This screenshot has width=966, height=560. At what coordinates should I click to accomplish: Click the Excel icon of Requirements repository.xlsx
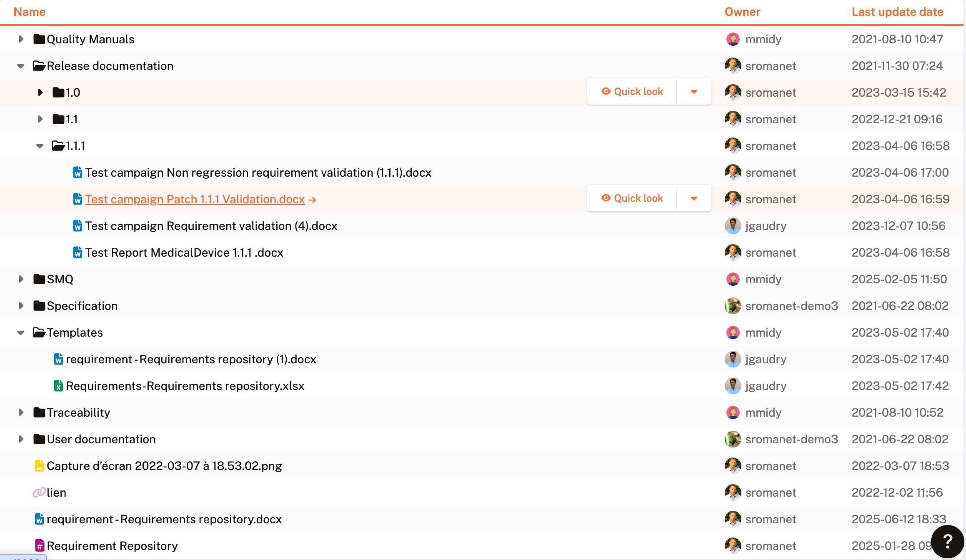click(58, 386)
